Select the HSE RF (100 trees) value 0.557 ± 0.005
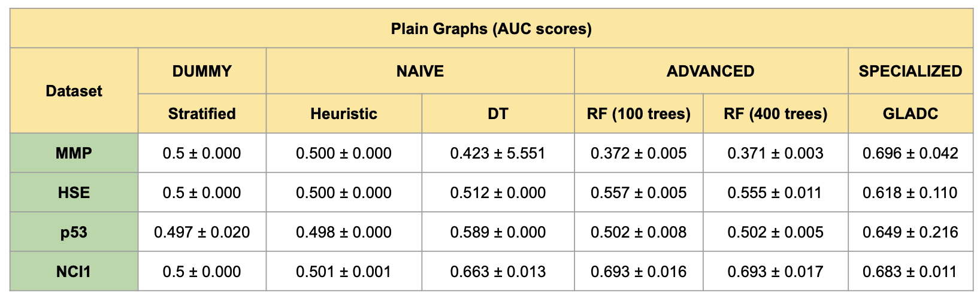 pyautogui.click(x=639, y=193)
